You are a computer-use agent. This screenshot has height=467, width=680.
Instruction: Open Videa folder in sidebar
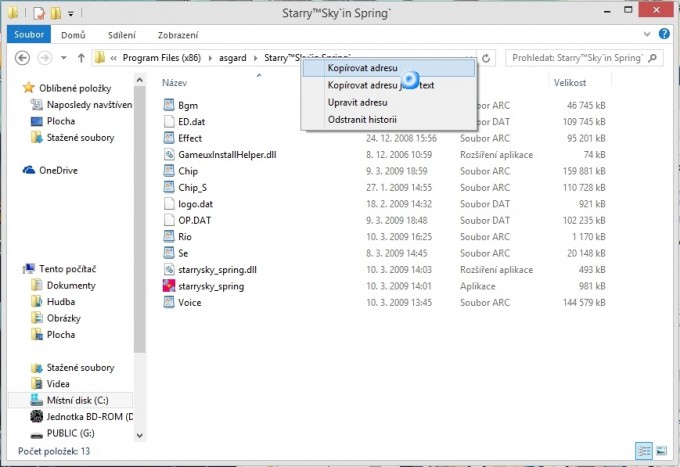(58, 384)
